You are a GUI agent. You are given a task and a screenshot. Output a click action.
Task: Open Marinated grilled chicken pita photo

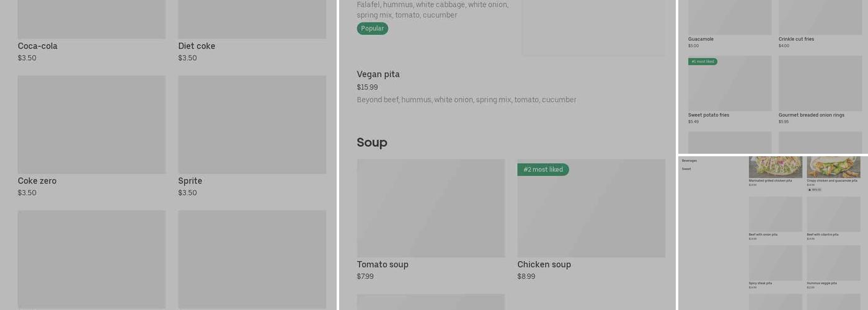pyautogui.click(x=775, y=167)
